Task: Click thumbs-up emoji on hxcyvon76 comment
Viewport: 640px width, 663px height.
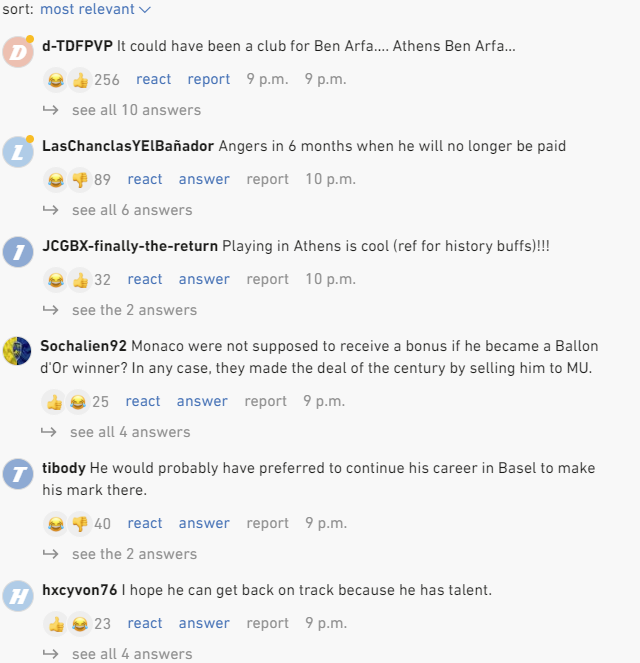Action: pyautogui.click(x=56, y=624)
